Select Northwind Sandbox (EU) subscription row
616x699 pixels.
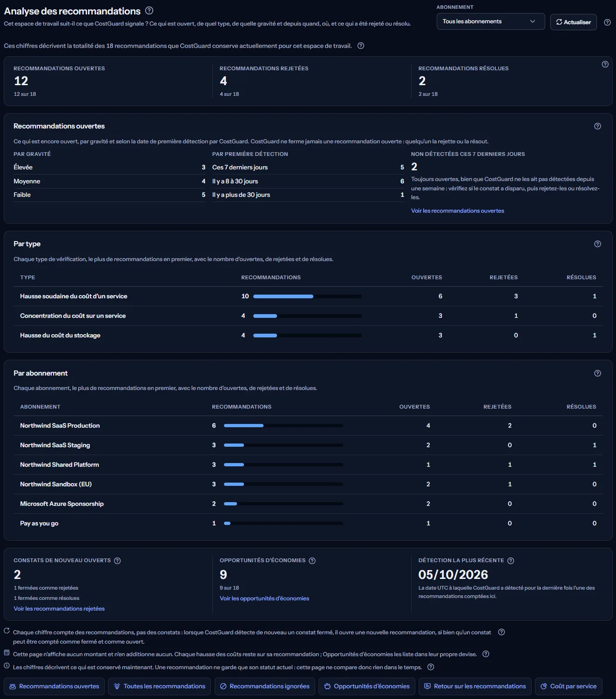pyautogui.click(x=308, y=484)
